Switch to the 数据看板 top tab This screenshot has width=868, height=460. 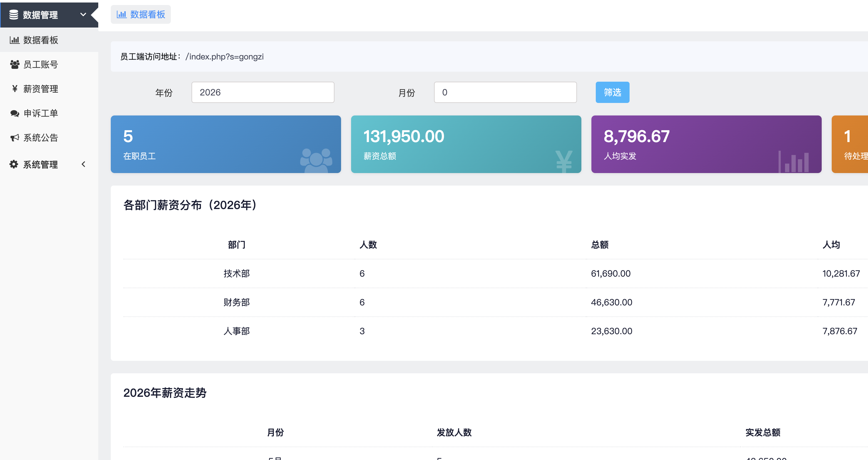pos(140,14)
